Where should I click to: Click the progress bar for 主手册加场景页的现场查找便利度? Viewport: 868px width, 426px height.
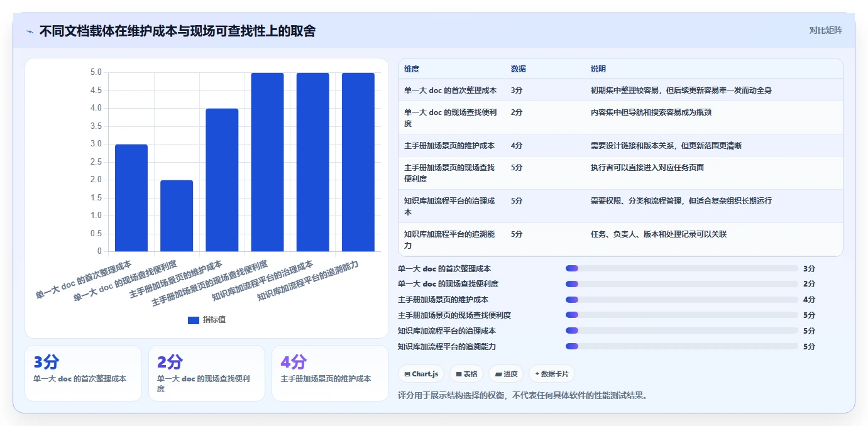682,315
